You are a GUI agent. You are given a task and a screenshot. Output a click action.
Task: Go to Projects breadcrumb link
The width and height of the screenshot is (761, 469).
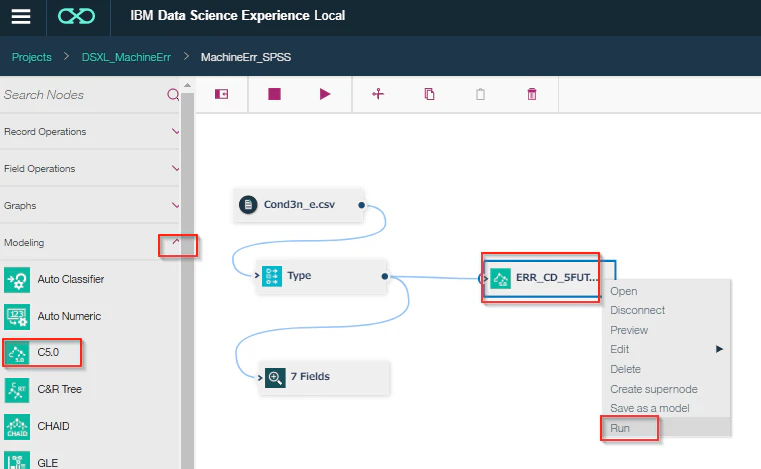click(32, 57)
